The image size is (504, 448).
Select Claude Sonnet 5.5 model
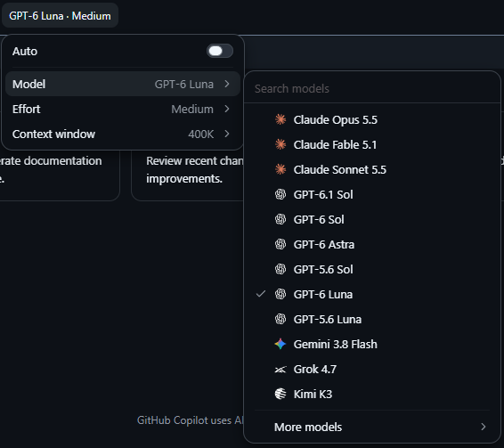click(372, 169)
